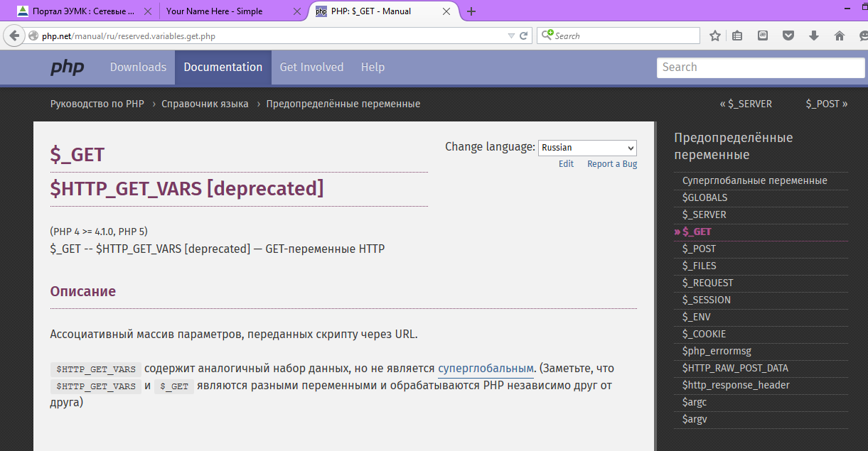Open the downloads arrow icon
This screenshot has height=451, width=868.
click(x=814, y=36)
